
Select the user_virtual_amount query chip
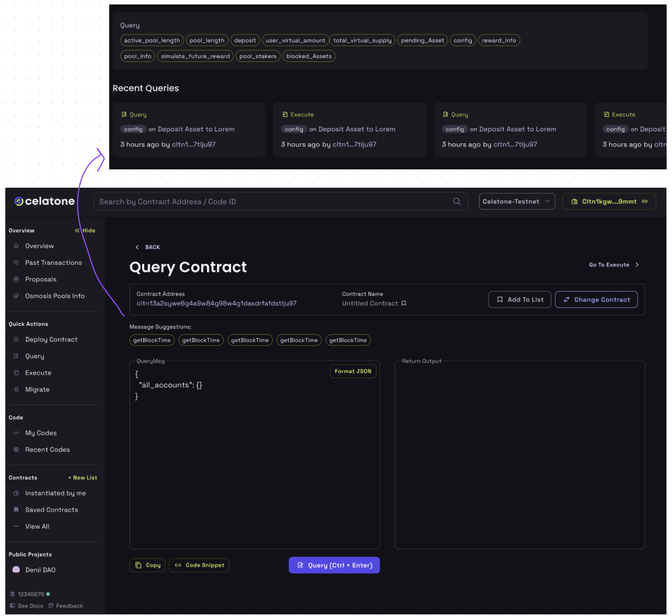[295, 40]
